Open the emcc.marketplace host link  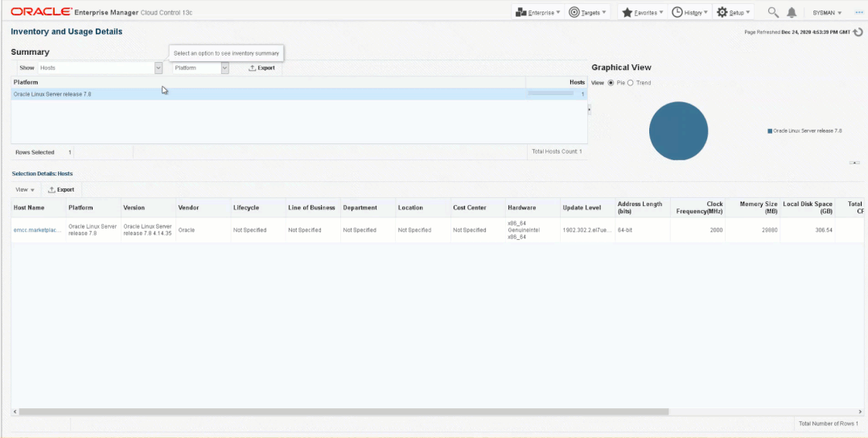coord(37,230)
